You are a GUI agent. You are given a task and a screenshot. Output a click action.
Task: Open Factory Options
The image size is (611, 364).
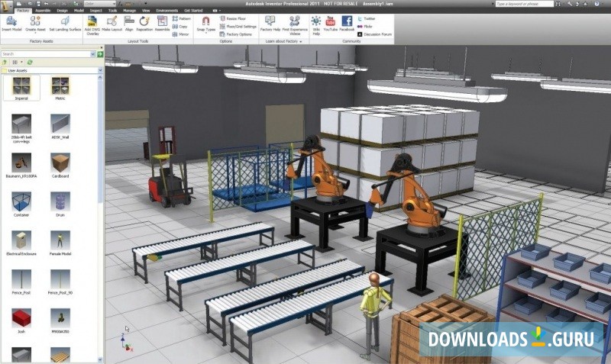tap(236, 34)
